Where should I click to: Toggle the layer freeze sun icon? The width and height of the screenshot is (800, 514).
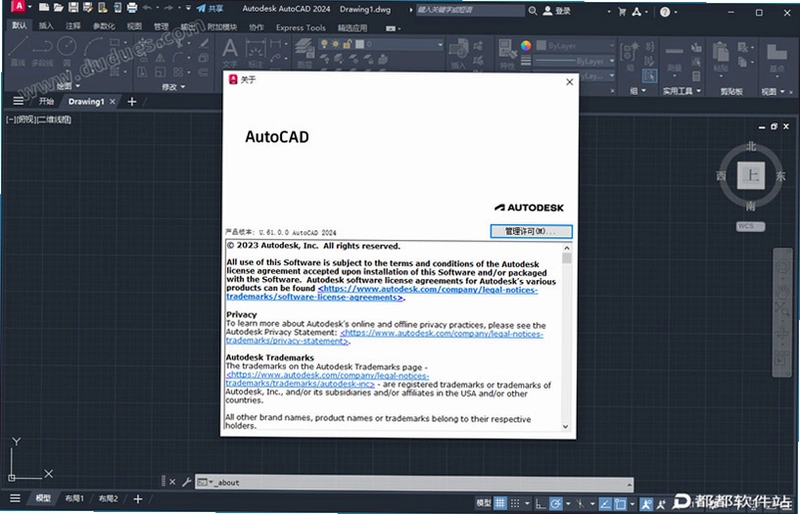pyautogui.click(x=336, y=44)
